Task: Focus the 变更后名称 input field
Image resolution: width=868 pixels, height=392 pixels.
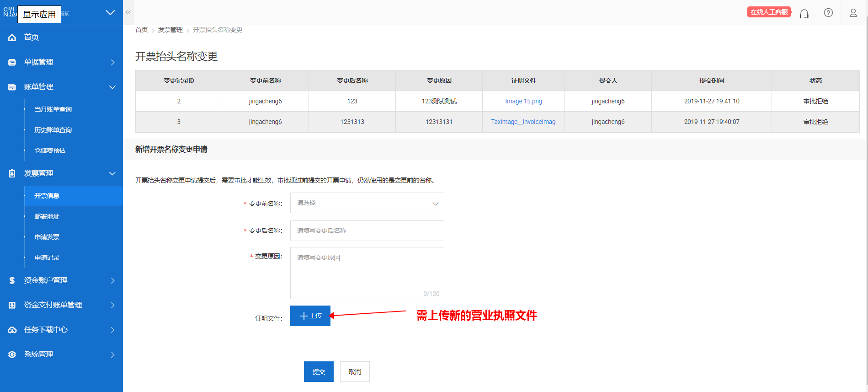Action: point(367,231)
